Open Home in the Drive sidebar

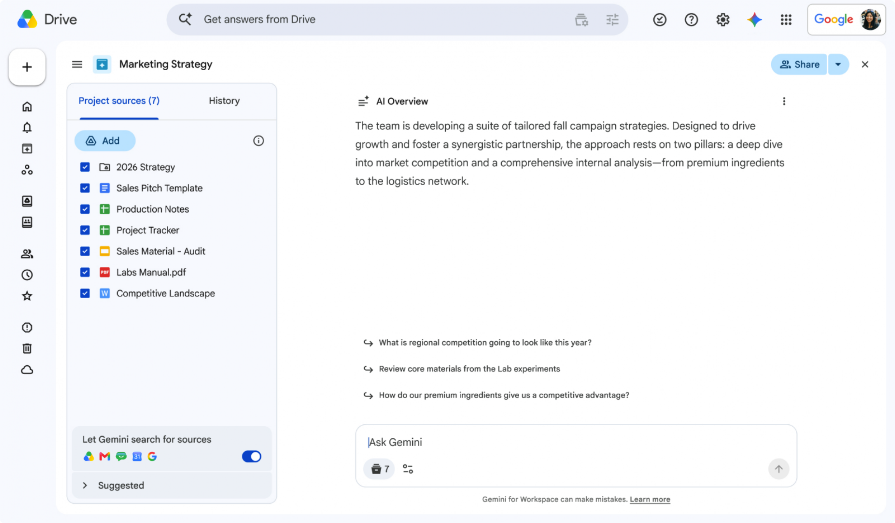pyautogui.click(x=27, y=107)
